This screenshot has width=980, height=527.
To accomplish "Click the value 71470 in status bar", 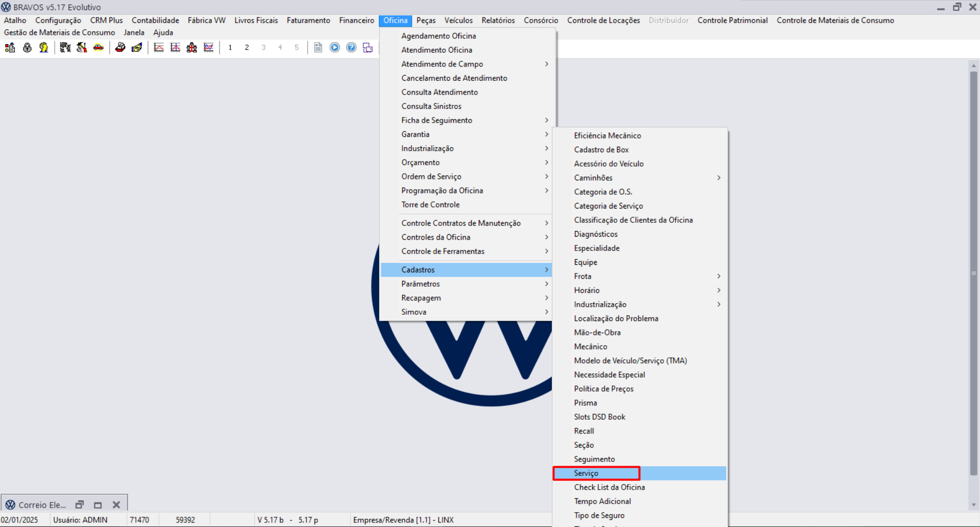I will coord(139,520).
